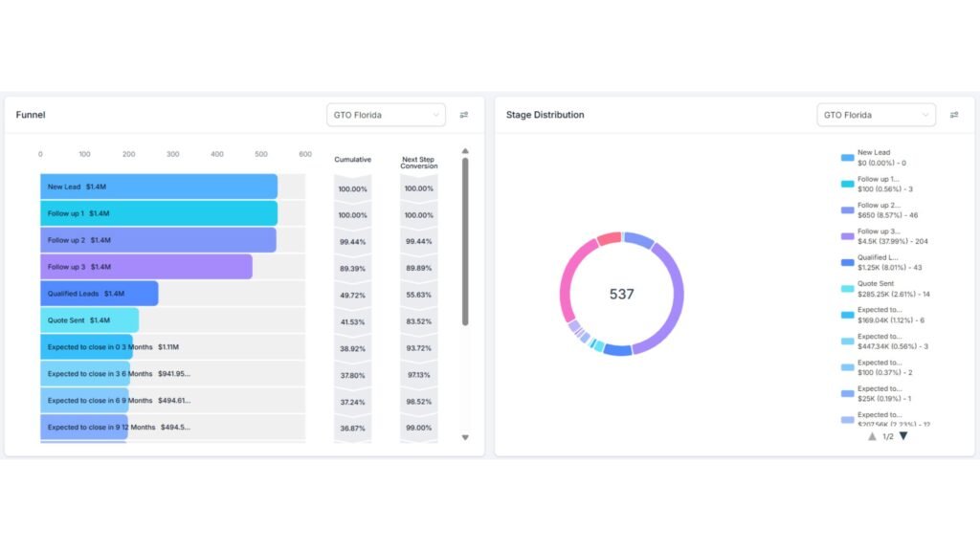
Task: Open the GTO Florida dropdown in Stage Distribution
Action: click(x=876, y=114)
